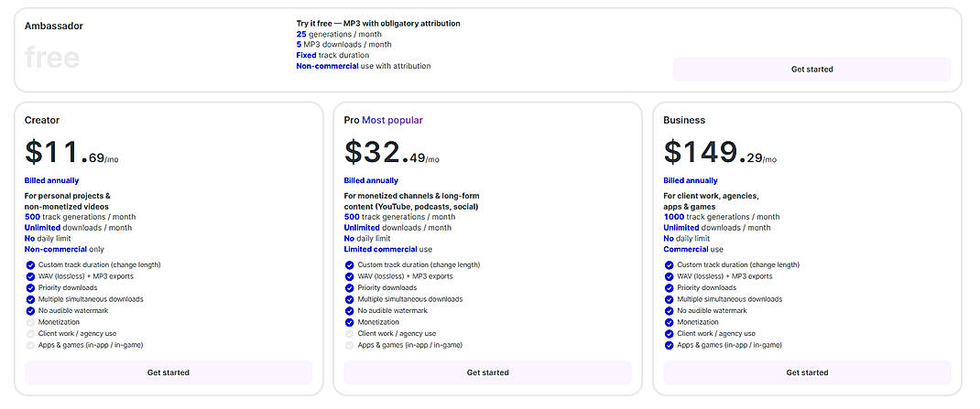Click the Creator check icon for No audible watermark
The width and height of the screenshot is (980, 409).
tap(30, 311)
